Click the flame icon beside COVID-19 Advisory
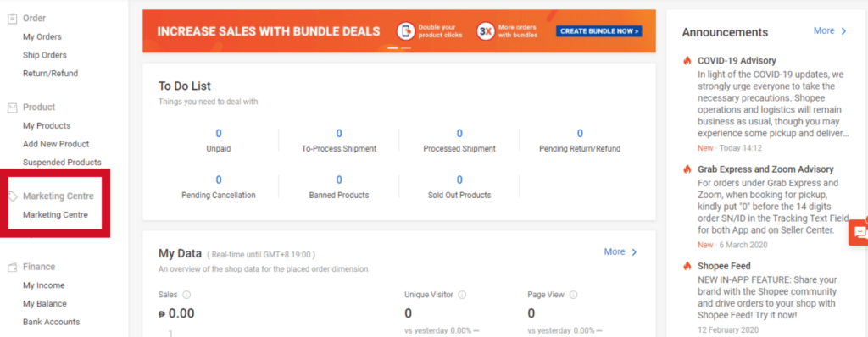 [x=687, y=61]
